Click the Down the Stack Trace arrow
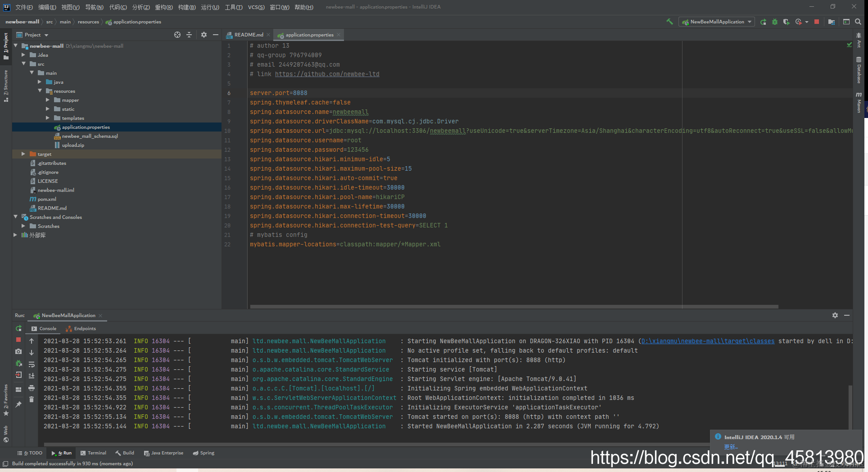Screen dimensions: 868x472 (32, 353)
